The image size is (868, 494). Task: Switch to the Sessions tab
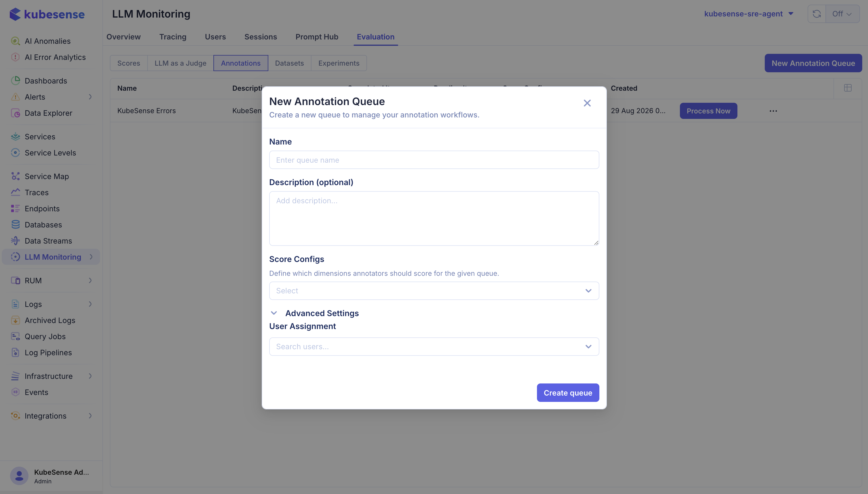(261, 37)
